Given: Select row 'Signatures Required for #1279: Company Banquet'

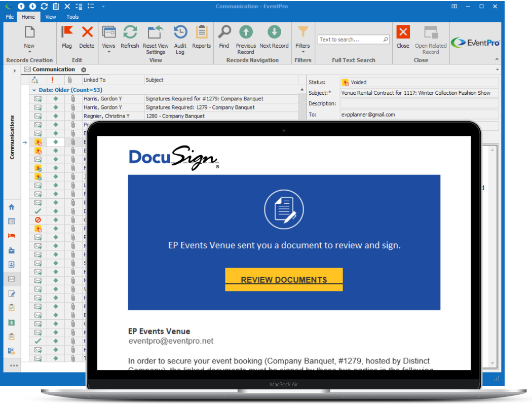Looking at the screenshot, I should pyautogui.click(x=164, y=99).
